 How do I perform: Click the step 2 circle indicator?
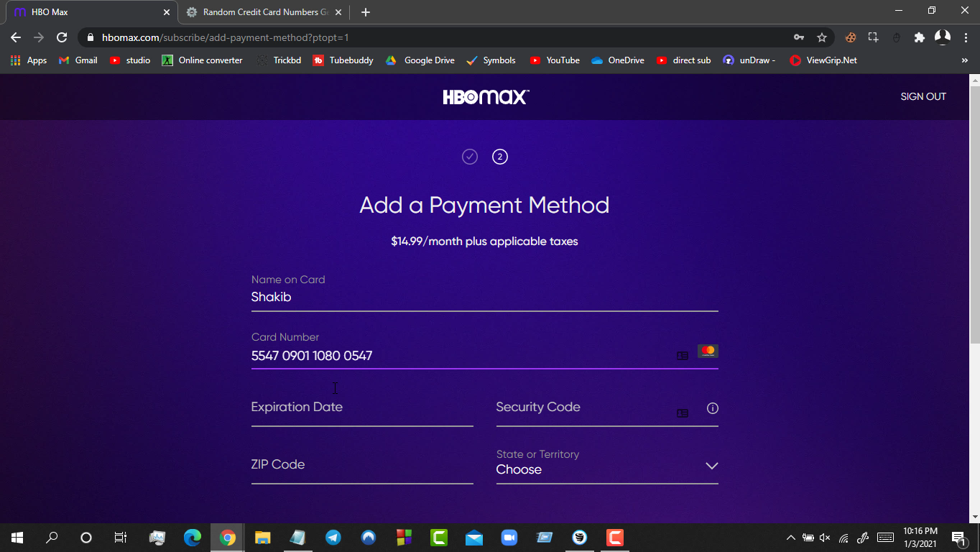click(500, 157)
